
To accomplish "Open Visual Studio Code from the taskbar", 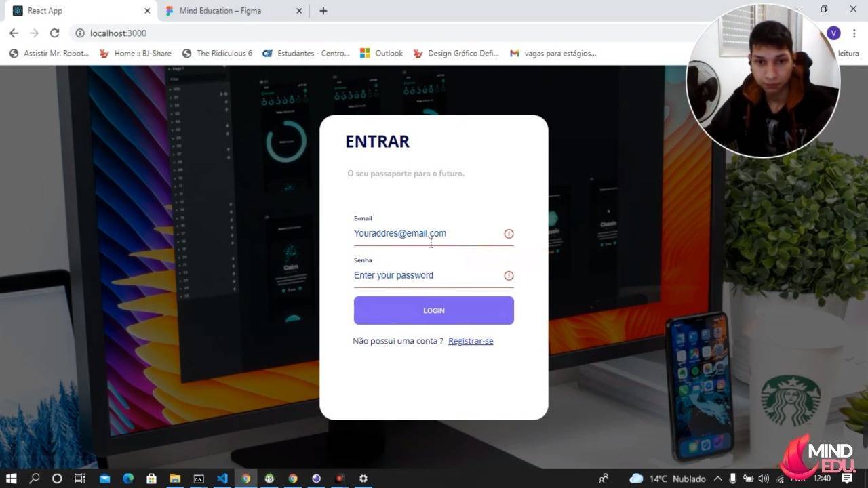I will click(222, 479).
